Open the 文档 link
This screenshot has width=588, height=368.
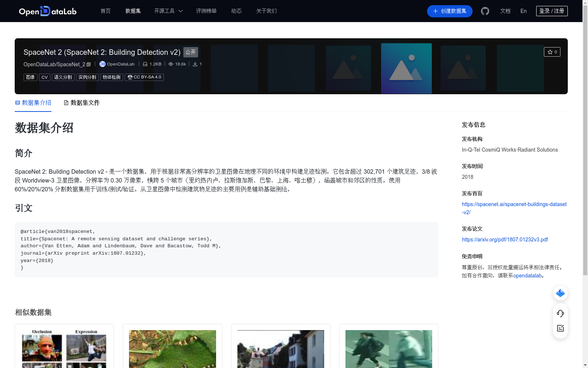pos(505,11)
